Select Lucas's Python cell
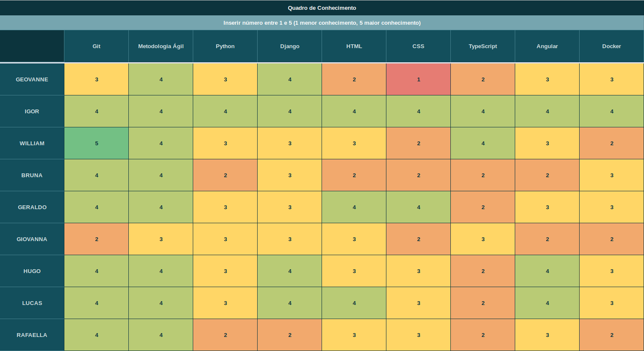Viewport: 644px width, 351px height. coord(225,303)
